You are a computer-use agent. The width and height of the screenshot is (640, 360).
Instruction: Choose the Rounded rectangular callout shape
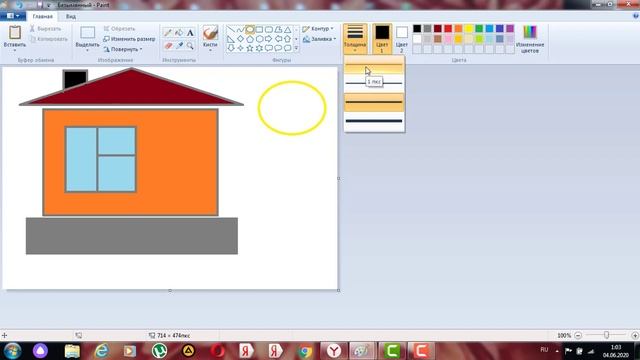pos(269,48)
